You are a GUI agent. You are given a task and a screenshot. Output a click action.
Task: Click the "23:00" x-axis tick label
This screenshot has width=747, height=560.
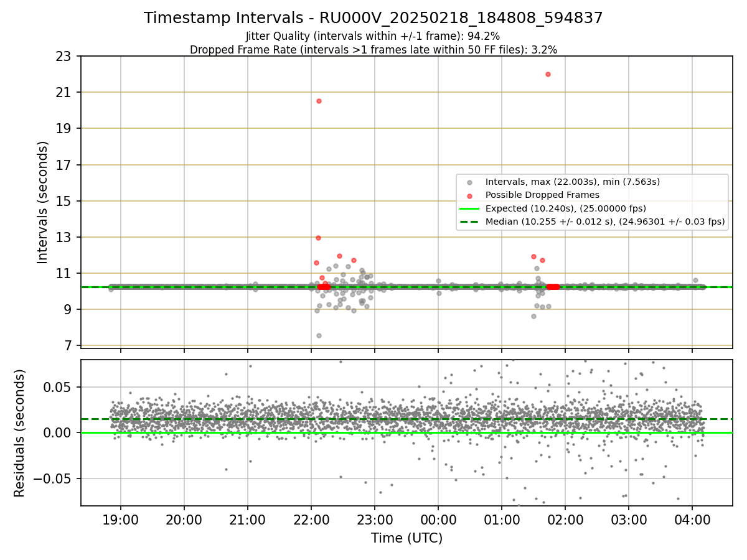pos(375,520)
